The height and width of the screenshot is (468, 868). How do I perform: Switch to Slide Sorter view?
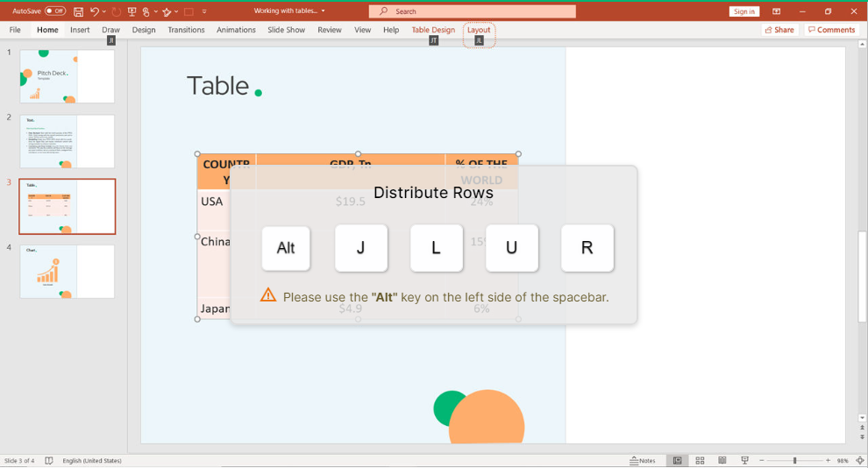[x=700, y=460]
